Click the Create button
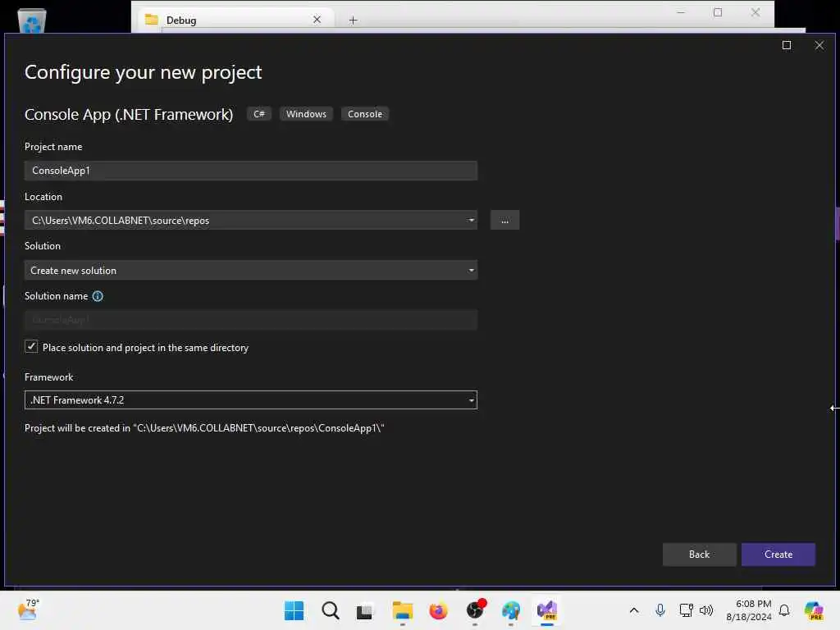 pos(778,555)
